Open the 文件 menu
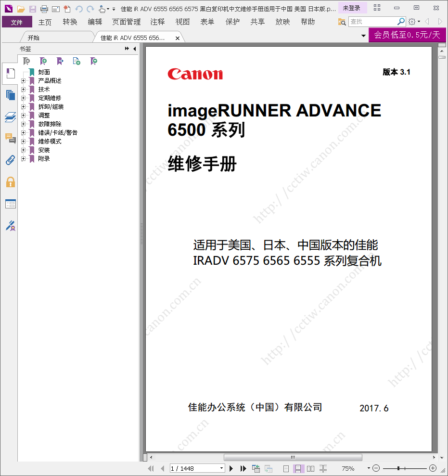 [17, 22]
